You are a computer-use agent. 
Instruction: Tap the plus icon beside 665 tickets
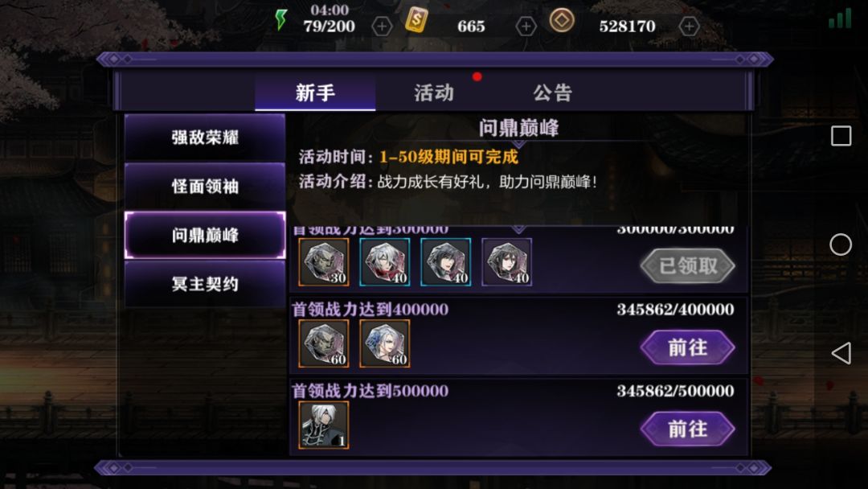coord(526,26)
